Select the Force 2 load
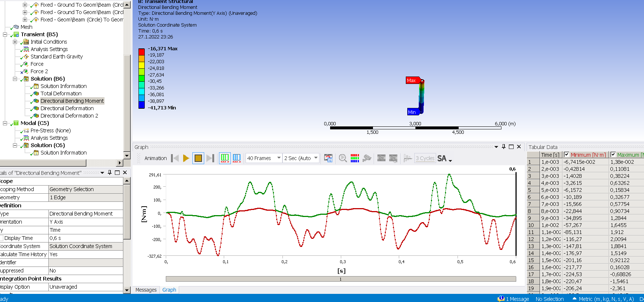Image resolution: width=644 pixels, height=302 pixels. point(39,71)
